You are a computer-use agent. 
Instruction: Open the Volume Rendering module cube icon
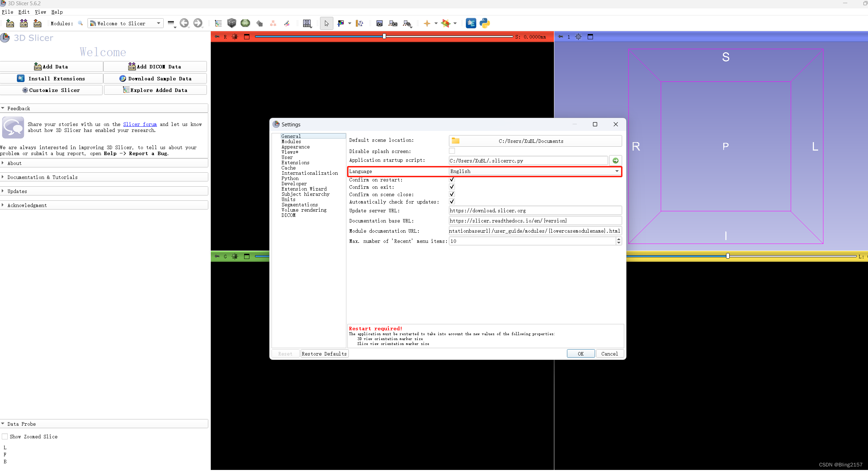pyautogui.click(x=231, y=24)
